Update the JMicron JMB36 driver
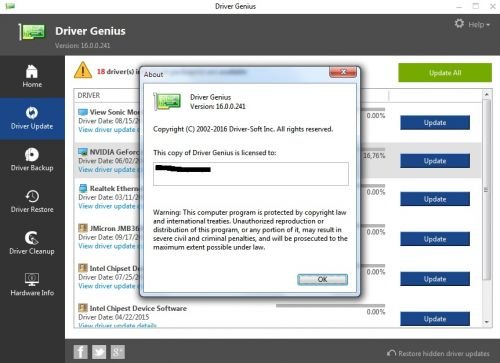This screenshot has width=500, height=363. 435,239
